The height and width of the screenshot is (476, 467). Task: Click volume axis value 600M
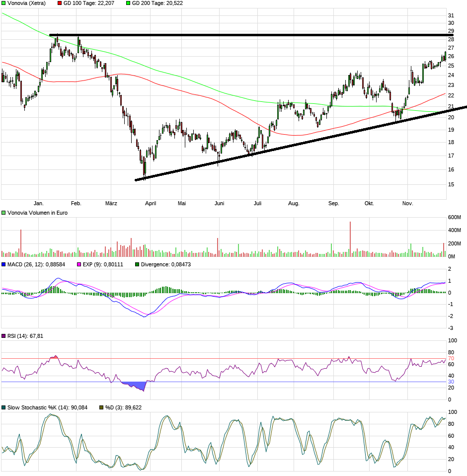[x=455, y=217]
